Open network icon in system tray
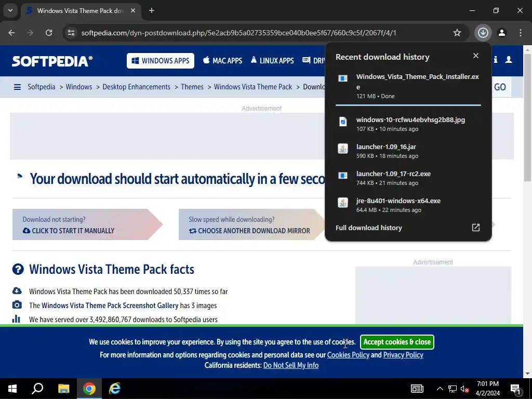 click(453, 389)
